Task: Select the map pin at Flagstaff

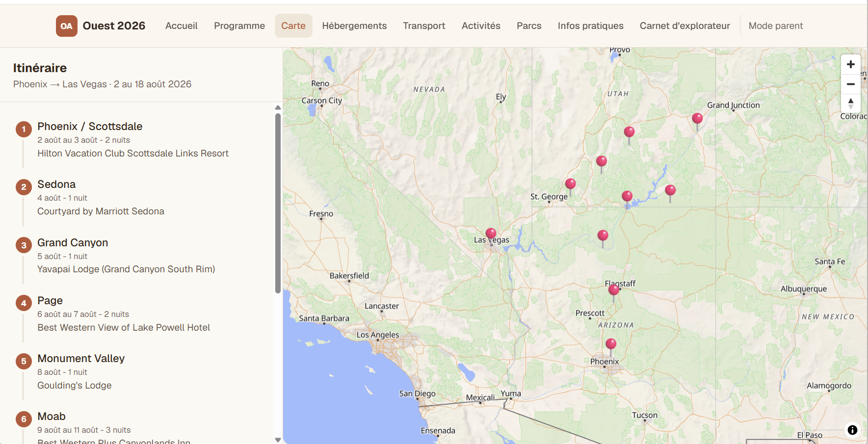Action: [x=613, y=292]
